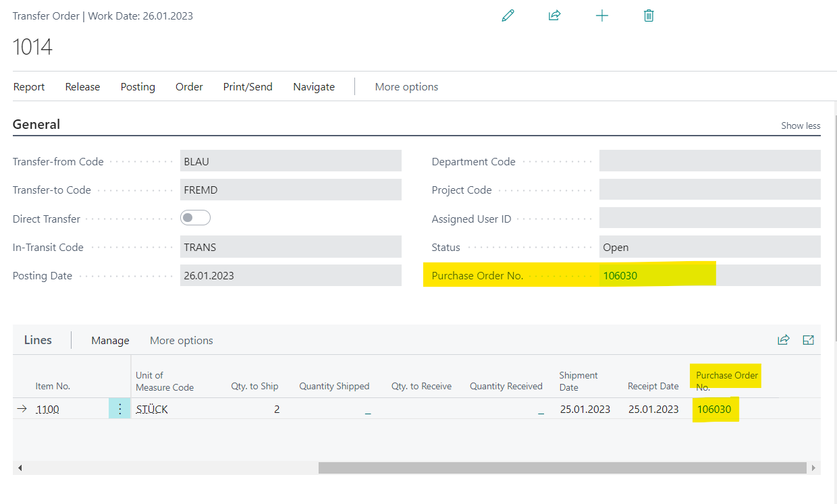
Task: Click the Transfer-from Code field BLAU
Action: pyautogui.click(x=291, y=161)
